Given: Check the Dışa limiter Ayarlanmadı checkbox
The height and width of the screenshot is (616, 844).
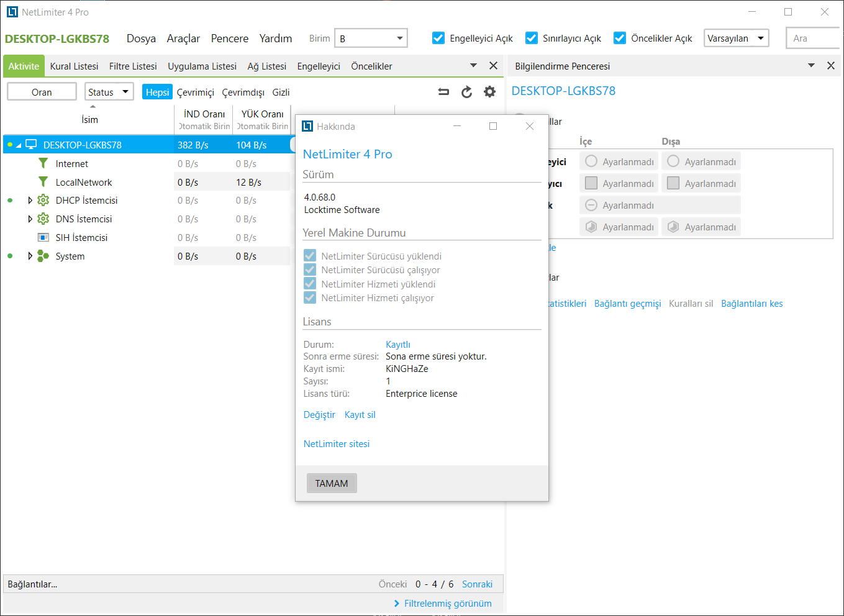Looking at the screenshot, I should point(673,183).
